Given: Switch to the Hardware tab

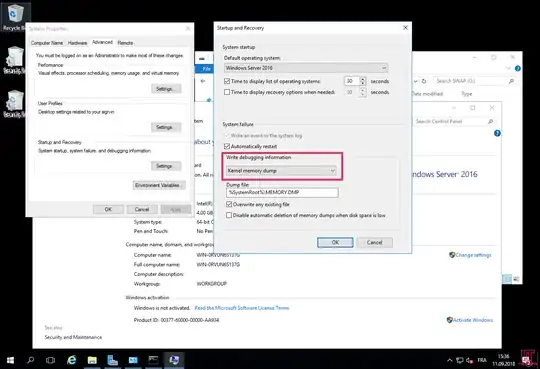Looking at the screenshot, I should (x=77, y=43).
